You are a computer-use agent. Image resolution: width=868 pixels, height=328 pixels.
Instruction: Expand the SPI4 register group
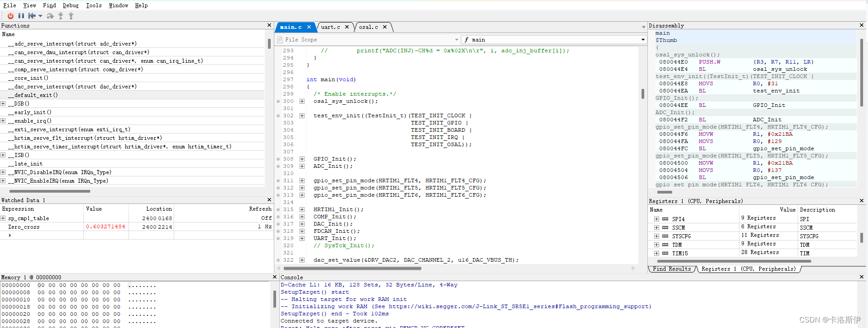656,219
